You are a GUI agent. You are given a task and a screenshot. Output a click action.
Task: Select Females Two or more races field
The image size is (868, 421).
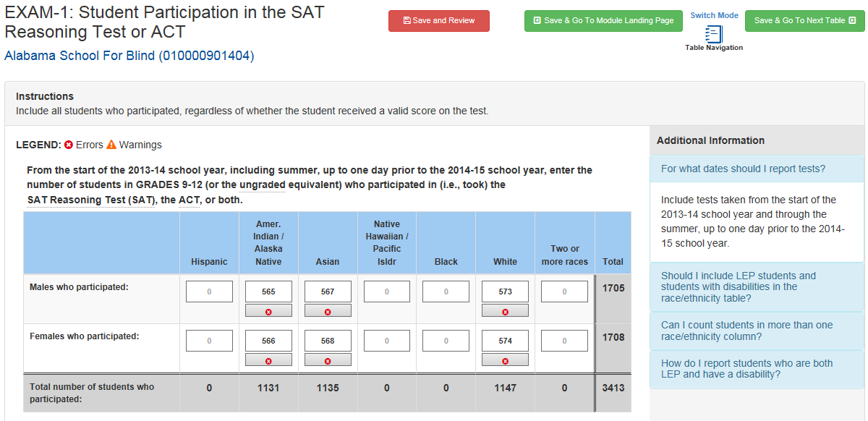point(564,341)
